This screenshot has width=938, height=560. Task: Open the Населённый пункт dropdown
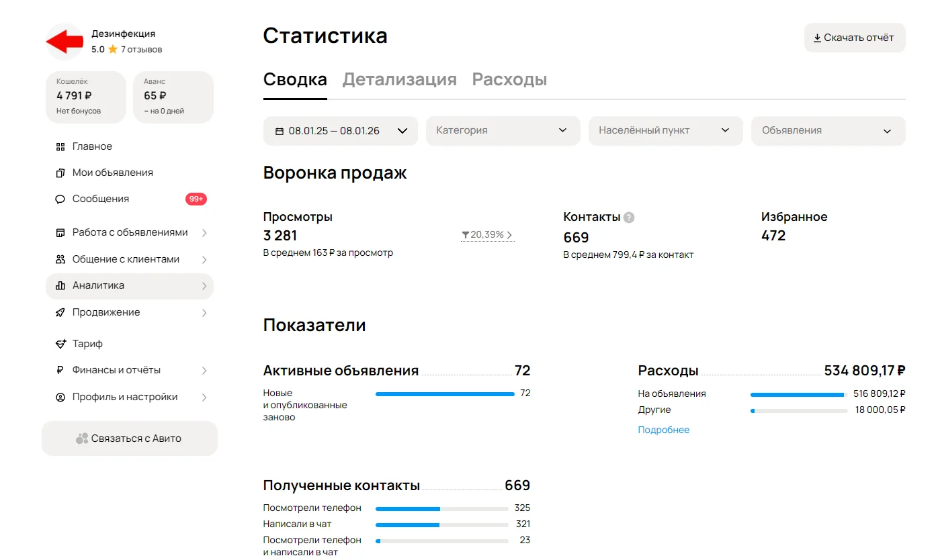(x=666, y=131)
